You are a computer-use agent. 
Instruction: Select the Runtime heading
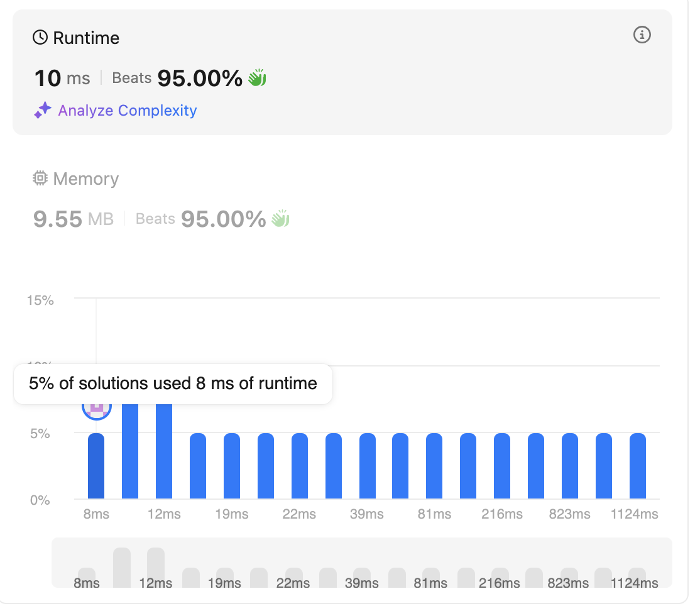coord(86,38)
